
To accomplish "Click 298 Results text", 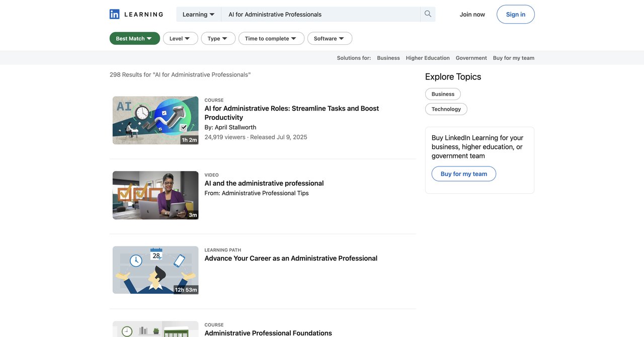I will tap(180, 74).
